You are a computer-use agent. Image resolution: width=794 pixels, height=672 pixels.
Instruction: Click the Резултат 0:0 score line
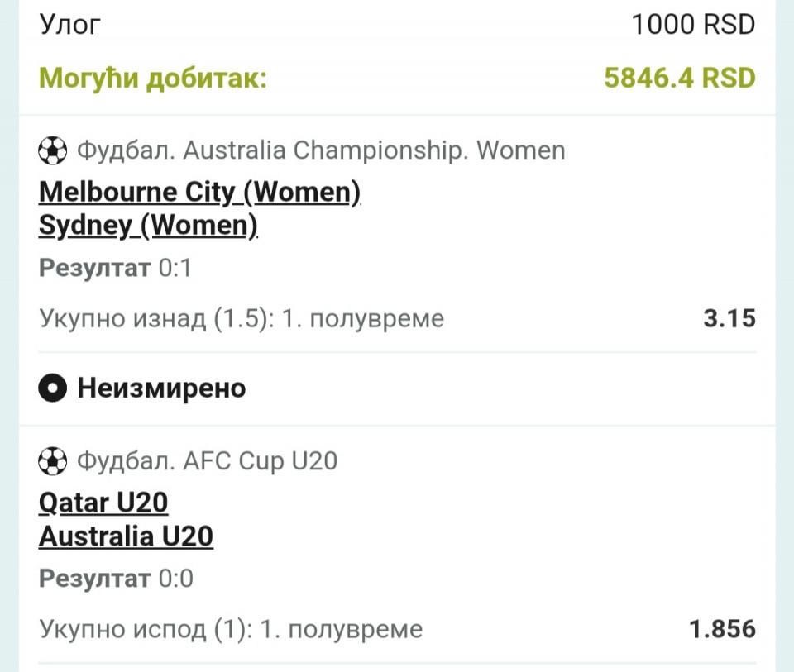(116, 579)
